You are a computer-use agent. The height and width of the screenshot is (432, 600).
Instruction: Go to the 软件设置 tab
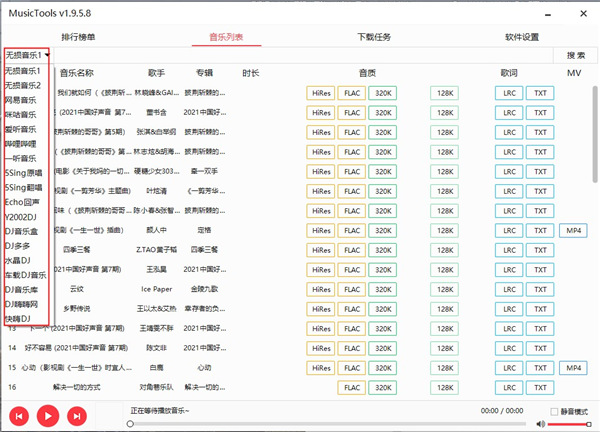pos(522,37)
